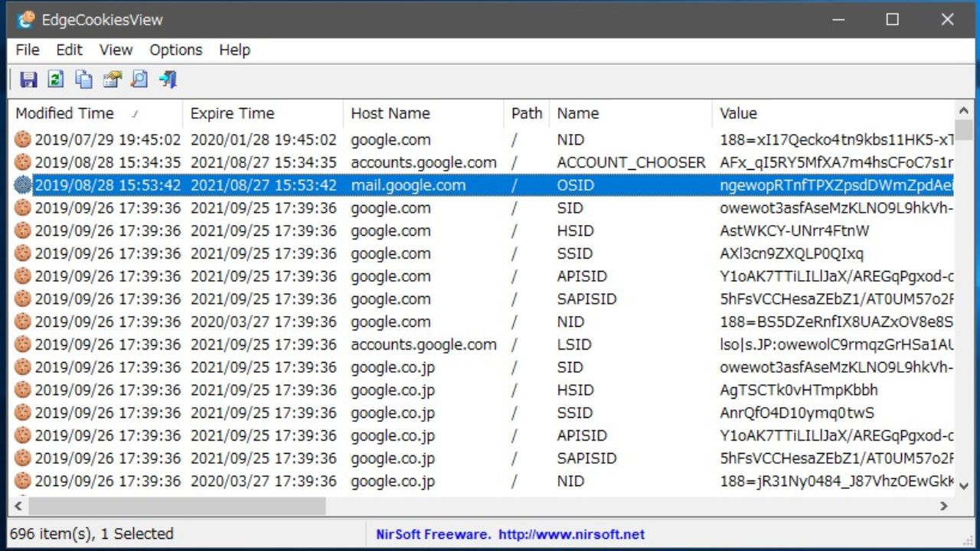Image resolution: width=980 pixels, height=551 pixels.
Task: Copy selected items with the toolbar icon
Action: [x=83, y=79]
